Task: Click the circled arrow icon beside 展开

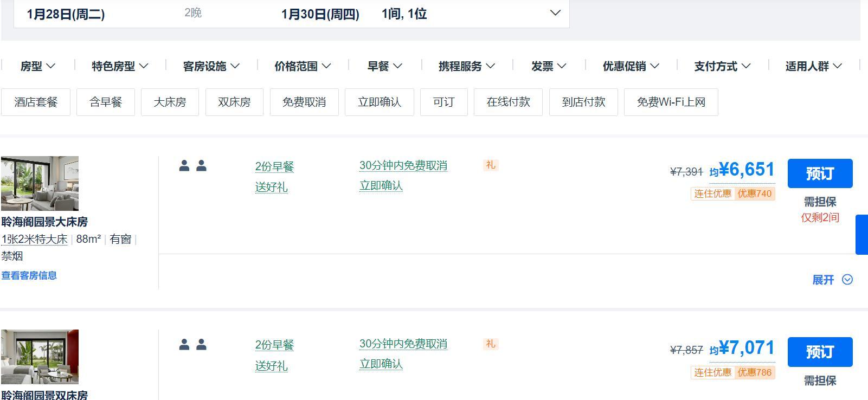Action: click(x=847, y=280)
